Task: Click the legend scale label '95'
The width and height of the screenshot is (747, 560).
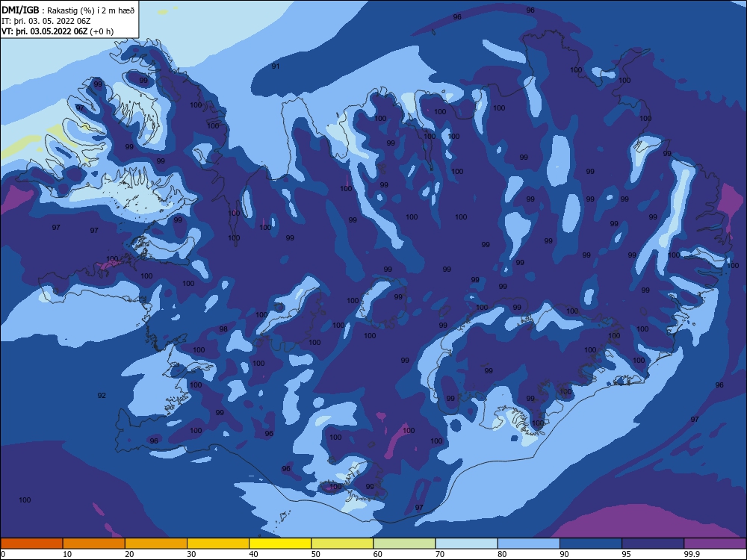Action: [627, 554]
